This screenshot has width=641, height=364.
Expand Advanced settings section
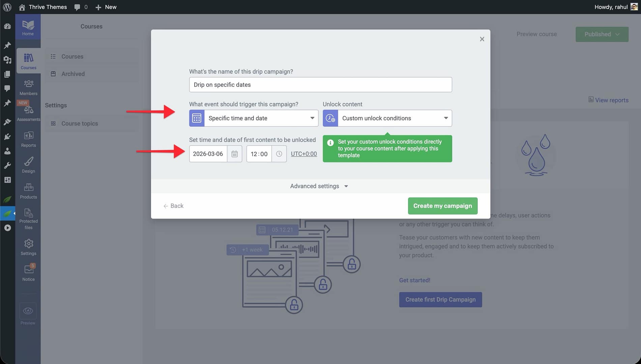(319, 186)
